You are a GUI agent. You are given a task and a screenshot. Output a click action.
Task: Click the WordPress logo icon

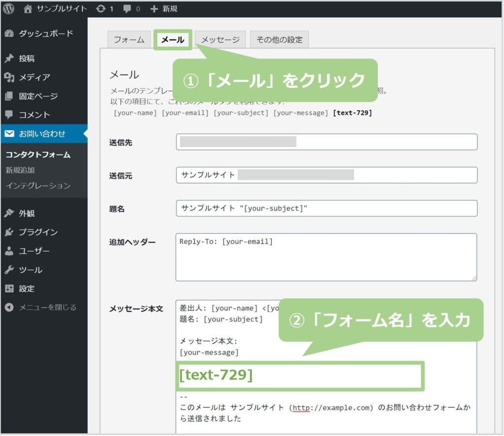(9, 9)
